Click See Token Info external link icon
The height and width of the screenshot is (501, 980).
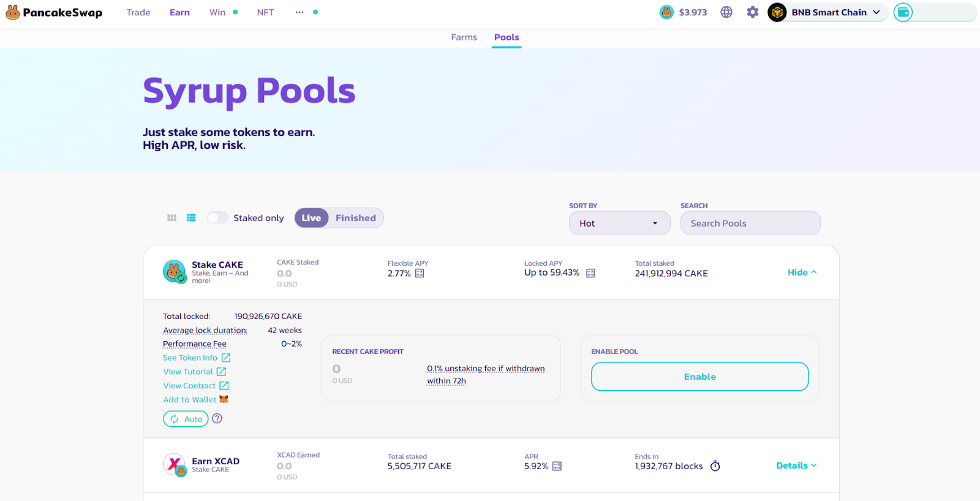(226, 358)
